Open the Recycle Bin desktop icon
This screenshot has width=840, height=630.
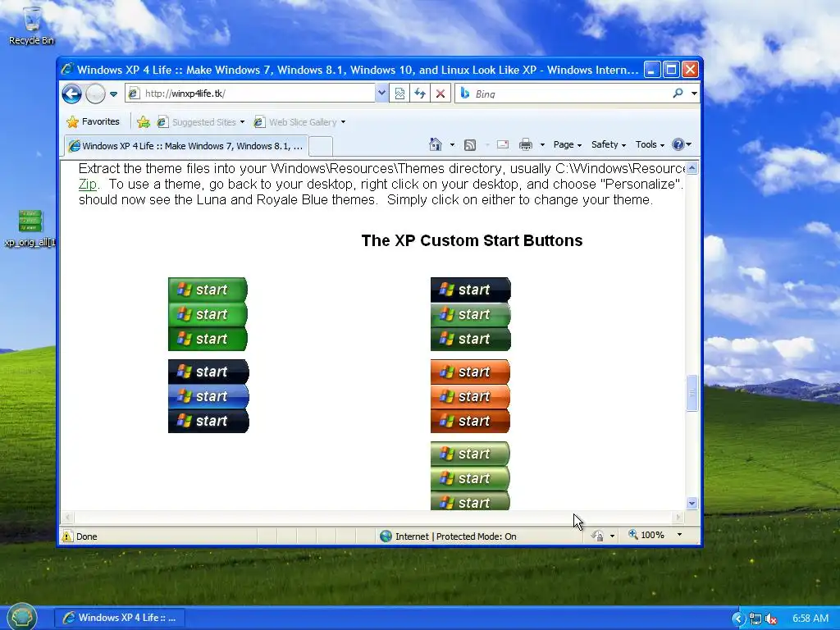(x=32, y=25)
